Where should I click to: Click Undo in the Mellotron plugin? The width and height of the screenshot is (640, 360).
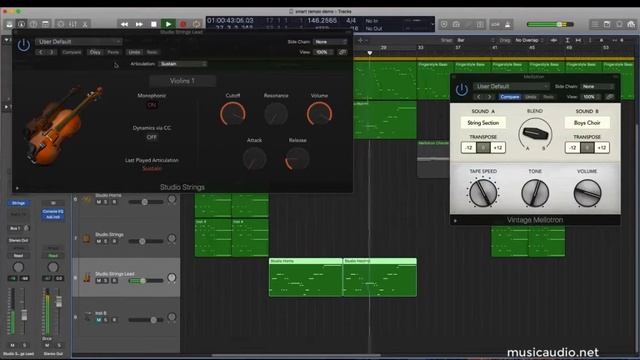click(x=531, y=97)
